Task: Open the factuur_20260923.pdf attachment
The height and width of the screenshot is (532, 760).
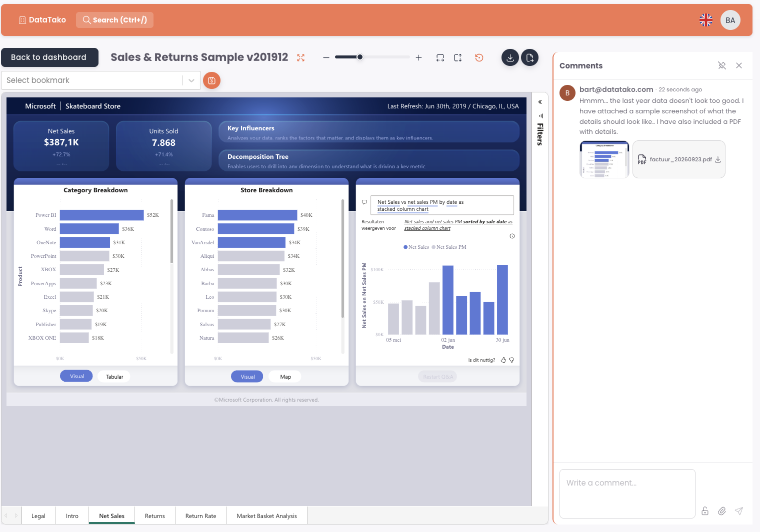Action: click(679, 159)
